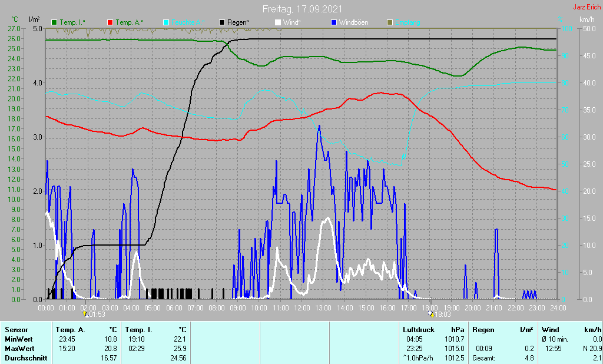Select the 'Regen*' legend label
603x364 pixels.
pyautogui.click(x=238, y=23)
